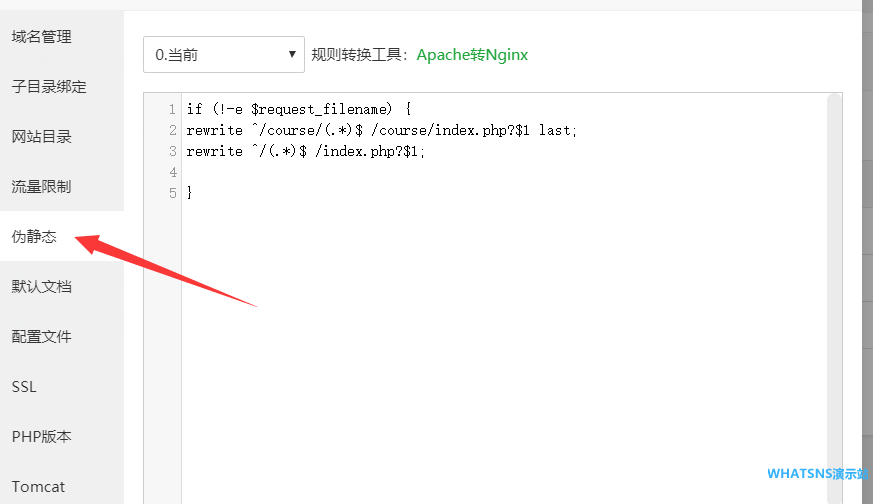Open the 流量限制 settings

tap(42, 187)
